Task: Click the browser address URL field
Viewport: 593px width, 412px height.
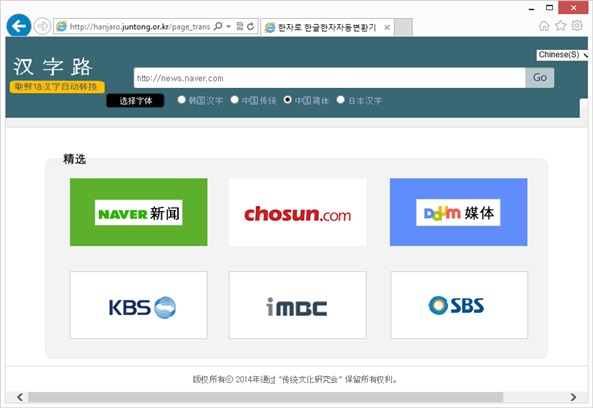Action: (x=140, y=26)
